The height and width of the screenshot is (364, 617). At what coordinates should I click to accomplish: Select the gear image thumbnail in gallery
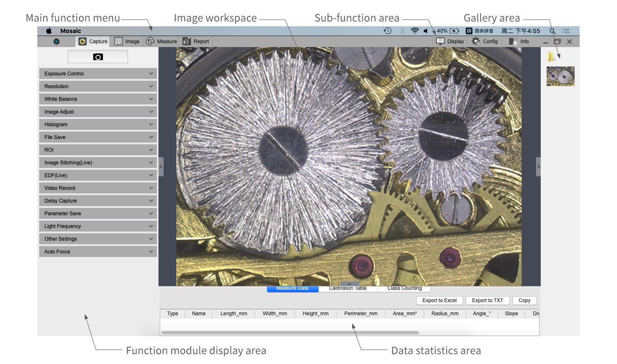(x=560, y=76)
